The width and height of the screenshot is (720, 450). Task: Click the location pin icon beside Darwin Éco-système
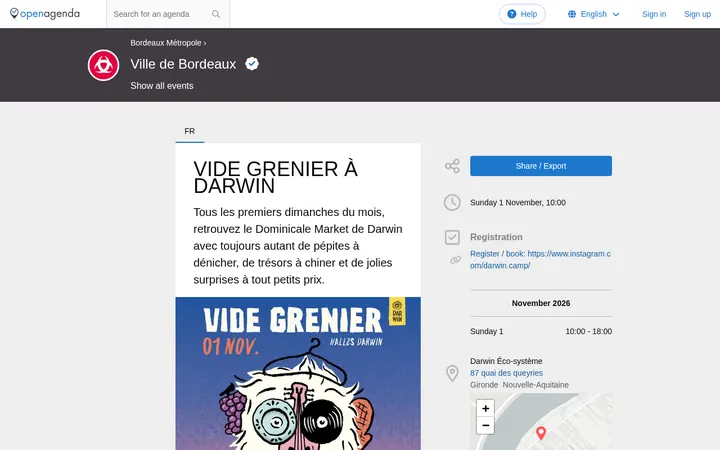pos(452,373)
